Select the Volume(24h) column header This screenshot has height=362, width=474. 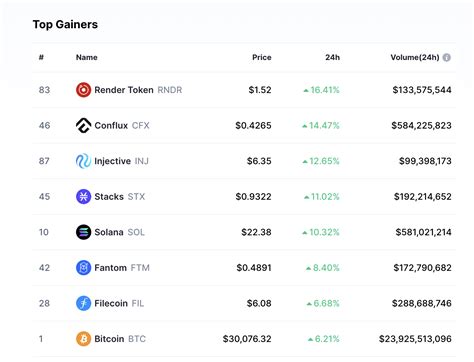tap(415, 57)
